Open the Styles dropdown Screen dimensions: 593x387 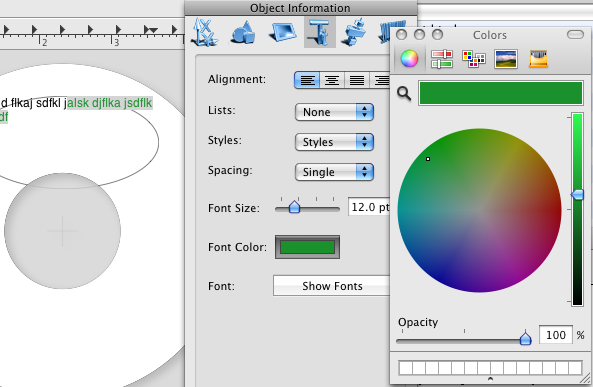334,142
